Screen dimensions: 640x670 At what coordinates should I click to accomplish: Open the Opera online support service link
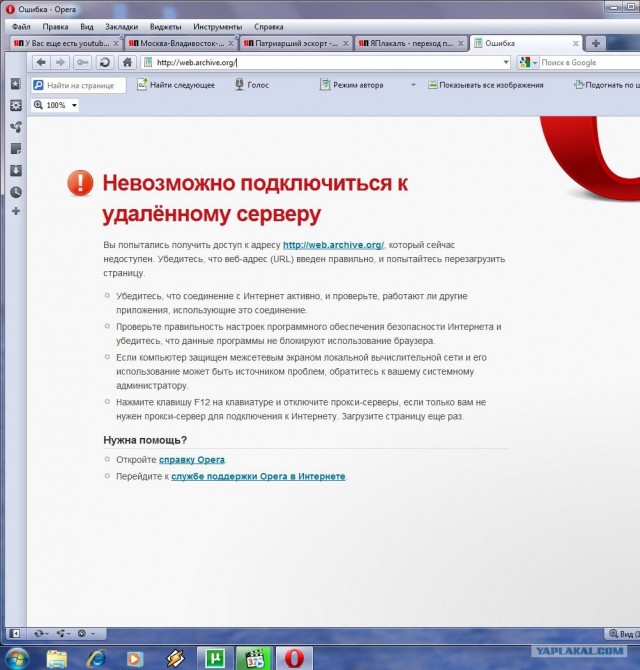258,476
